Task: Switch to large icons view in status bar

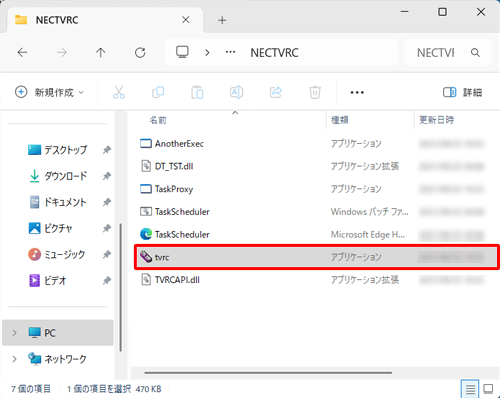Action: [488, 389]
